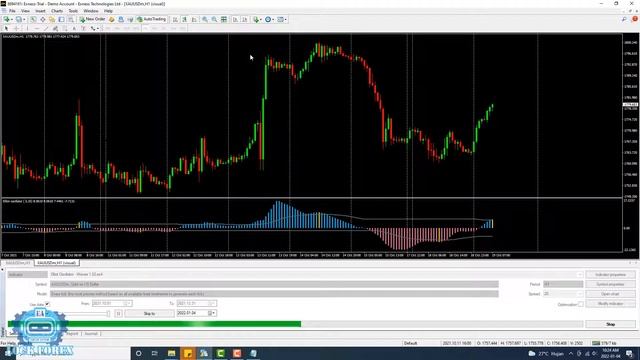The width and height of the screenshot is (640, 360).
Task: Click the Modify indicator button
Action: pos(611,304)
